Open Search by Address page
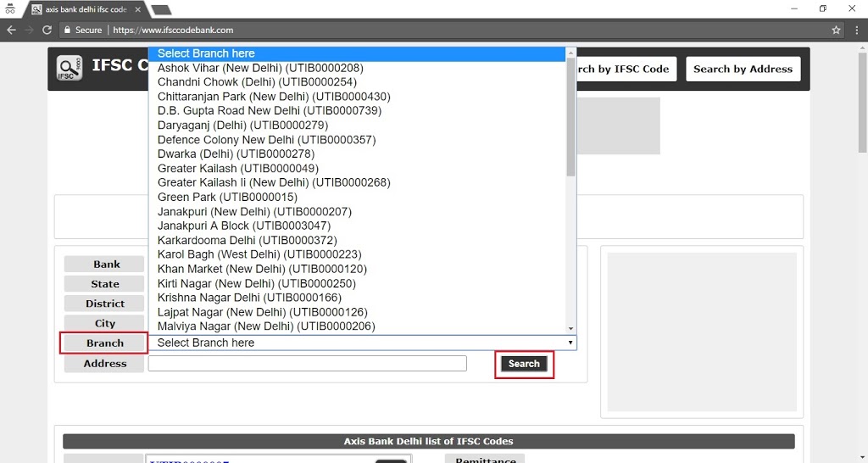 [743, 70]
